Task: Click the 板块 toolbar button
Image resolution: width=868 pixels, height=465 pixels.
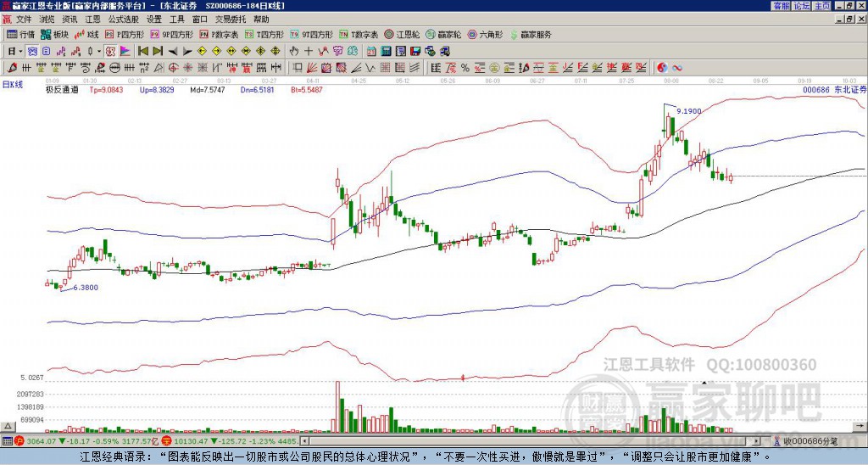Action: click(54, 34)
